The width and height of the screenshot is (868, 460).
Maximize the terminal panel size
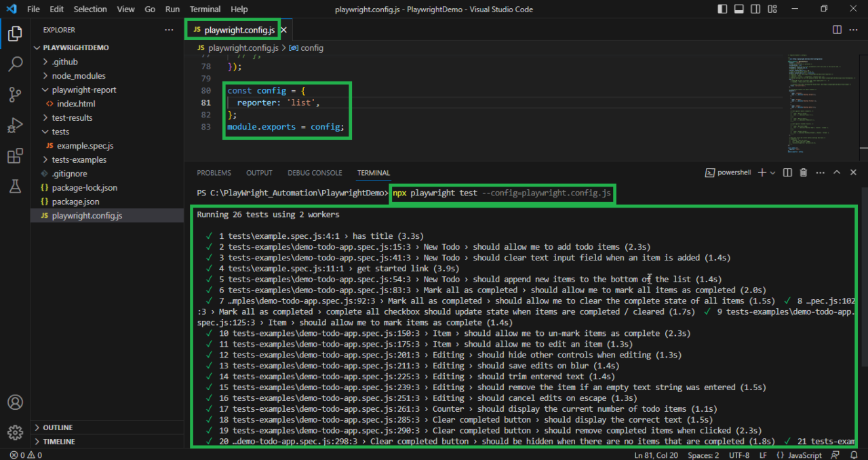click(837, 173)
